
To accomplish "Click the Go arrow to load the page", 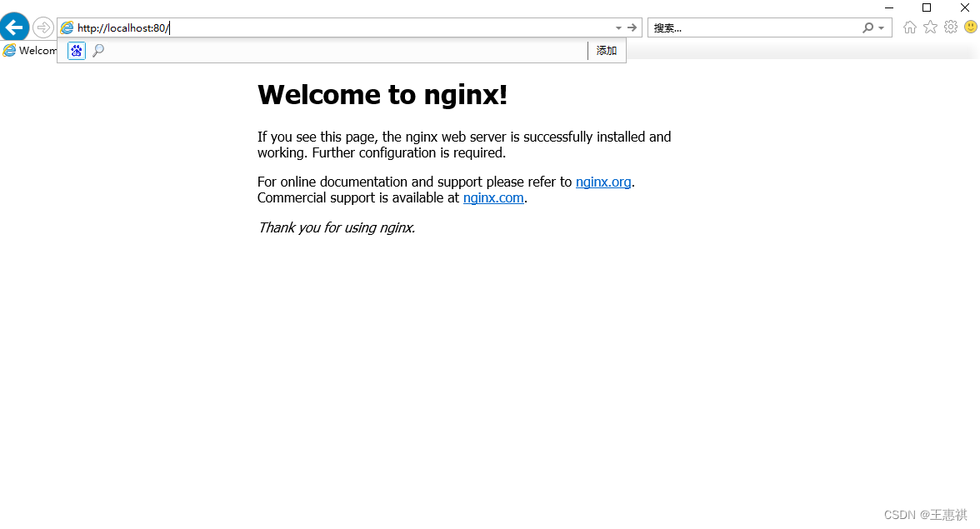I will click(633, 27).
